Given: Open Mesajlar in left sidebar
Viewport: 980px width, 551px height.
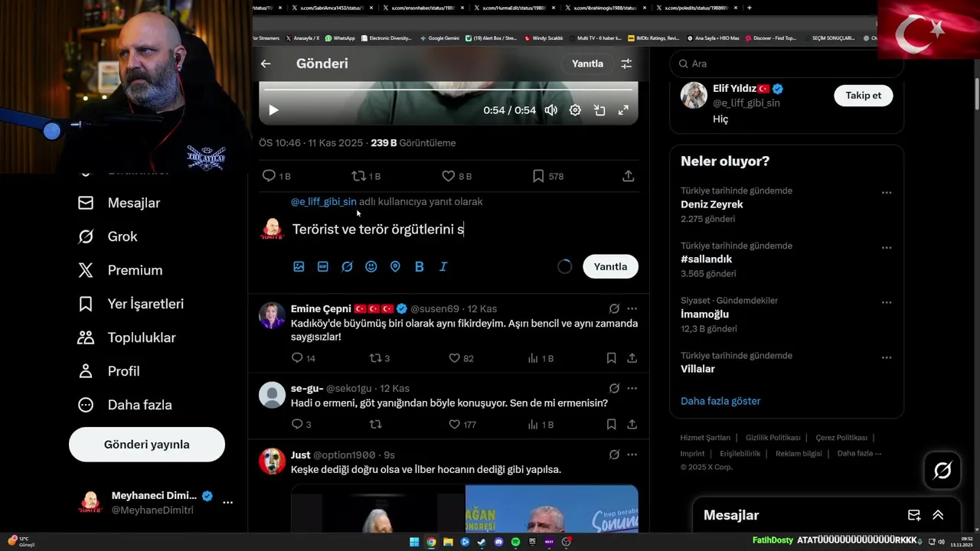Looking at the screenshot, I should (x=119, y=203).
